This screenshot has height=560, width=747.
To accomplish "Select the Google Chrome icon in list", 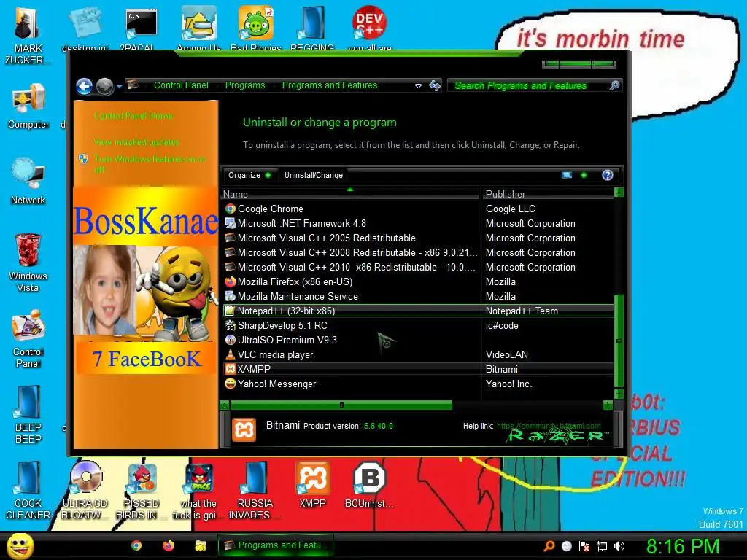I will 230,209.
